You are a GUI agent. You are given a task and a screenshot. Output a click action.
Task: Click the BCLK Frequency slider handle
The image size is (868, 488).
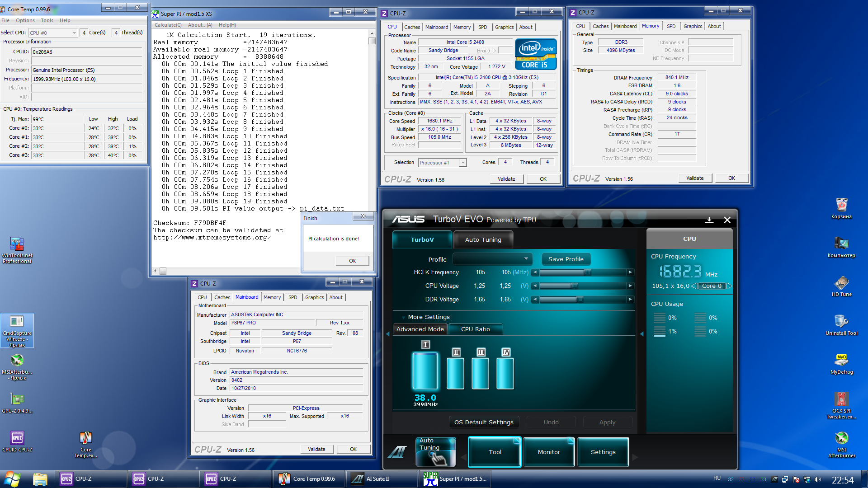tap(587, 272)
